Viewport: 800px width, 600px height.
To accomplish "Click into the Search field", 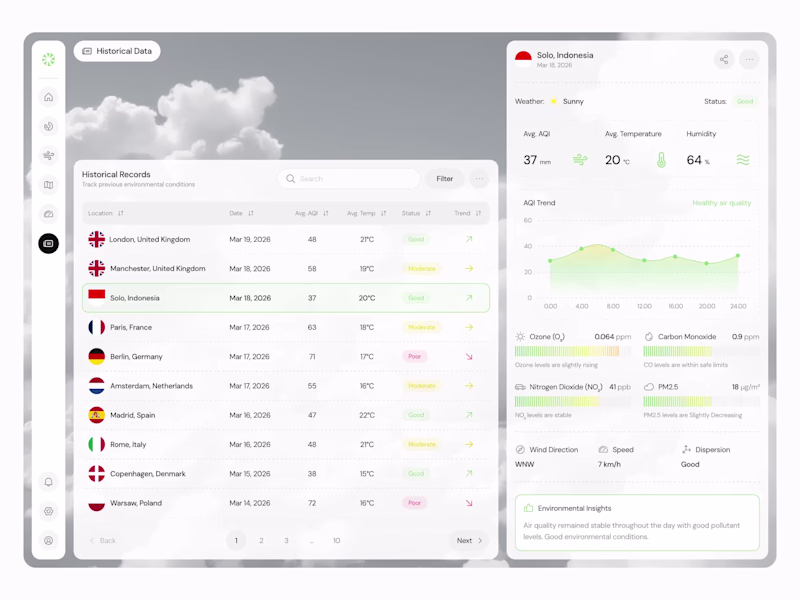I will pyautogui.click(x=349, y=179).
